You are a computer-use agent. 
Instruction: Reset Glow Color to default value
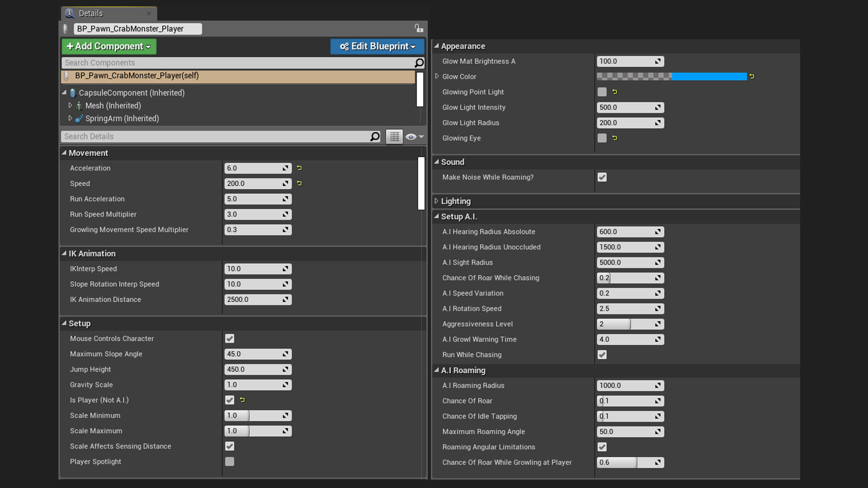click(752, 77)
